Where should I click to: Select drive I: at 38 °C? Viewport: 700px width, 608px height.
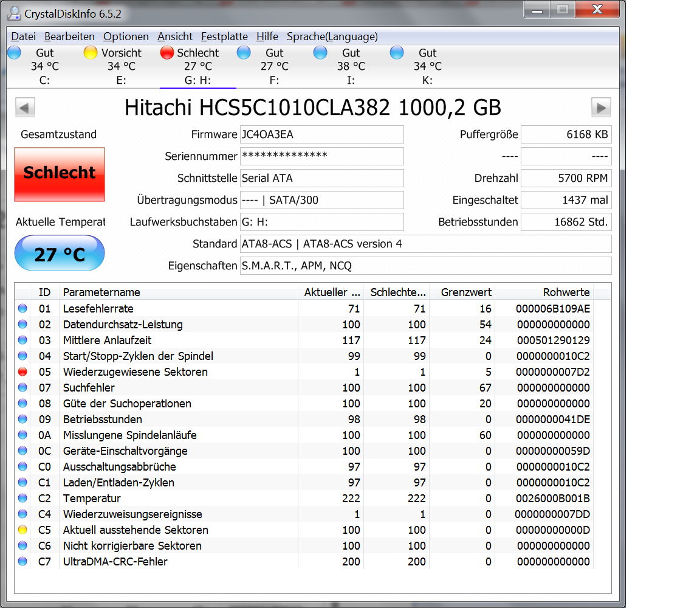(351, 66)
